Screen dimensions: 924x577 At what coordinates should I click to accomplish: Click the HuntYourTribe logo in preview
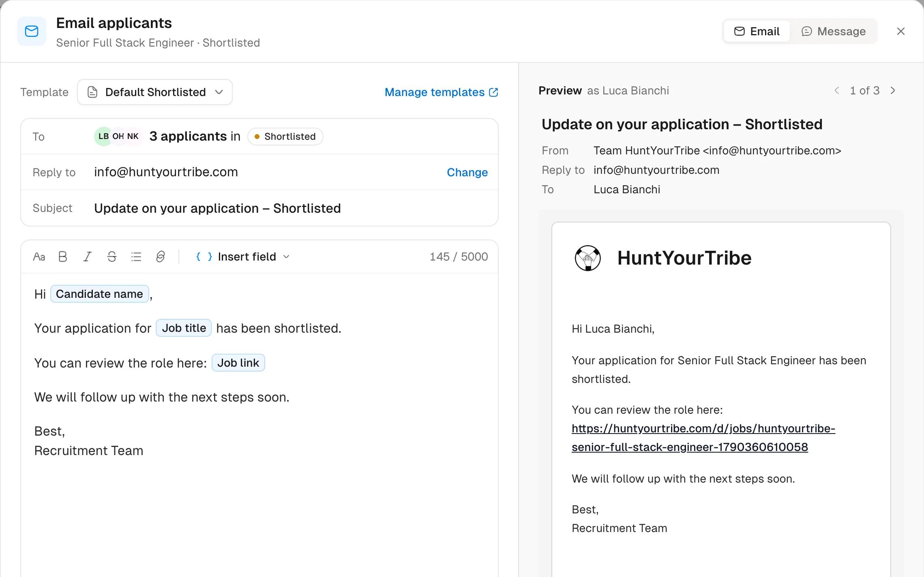(x=588, y=258)
